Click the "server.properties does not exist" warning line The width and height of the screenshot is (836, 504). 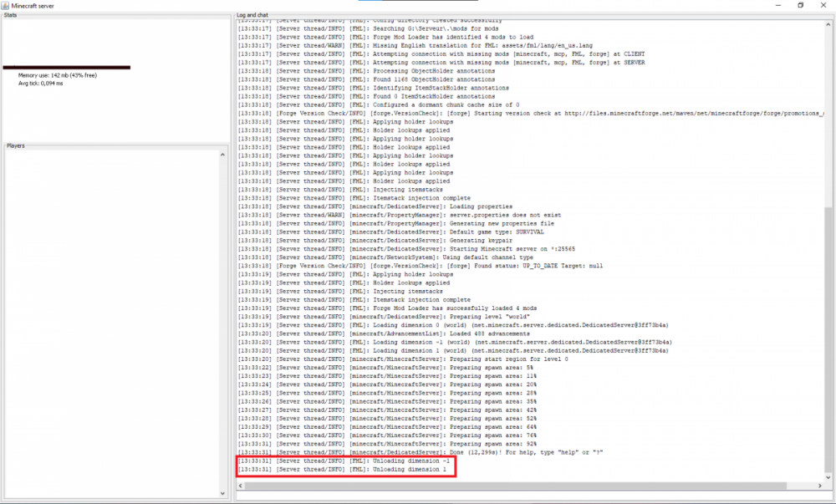[x=400, y=216]
